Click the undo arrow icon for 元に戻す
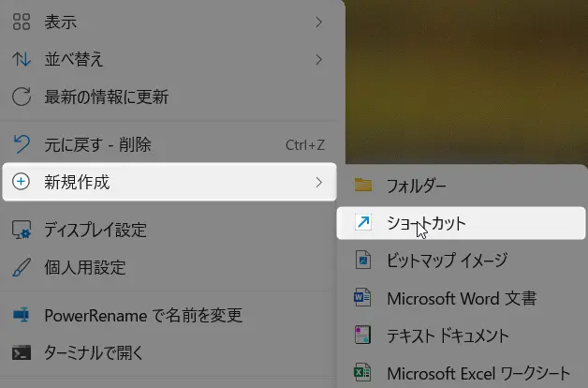The height and width of the screenshot is (388, 588). (x=21, y=144)
